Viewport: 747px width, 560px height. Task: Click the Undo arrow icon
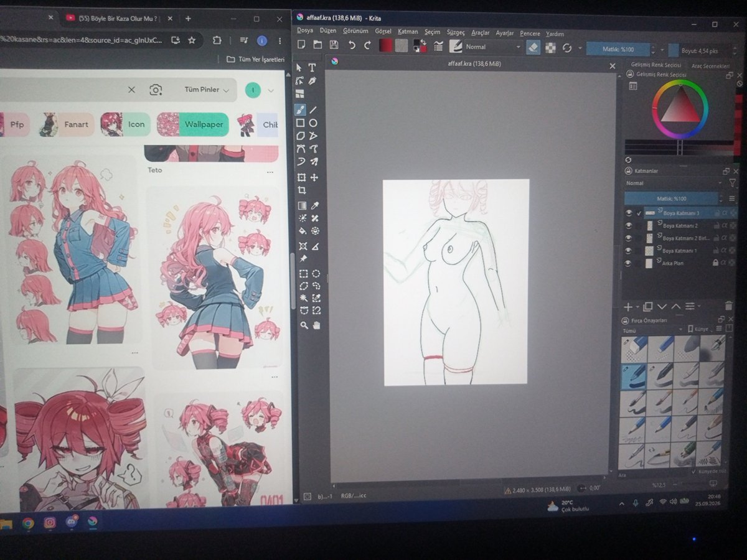click(352, 45)
